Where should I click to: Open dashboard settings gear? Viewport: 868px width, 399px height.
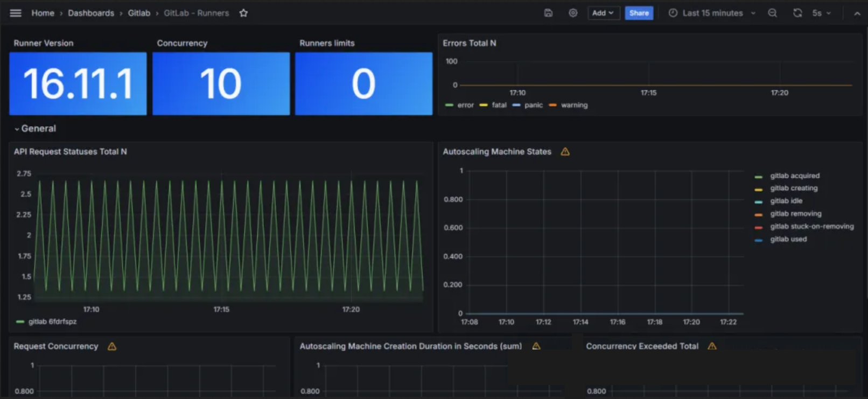click(x=573, y=13)
